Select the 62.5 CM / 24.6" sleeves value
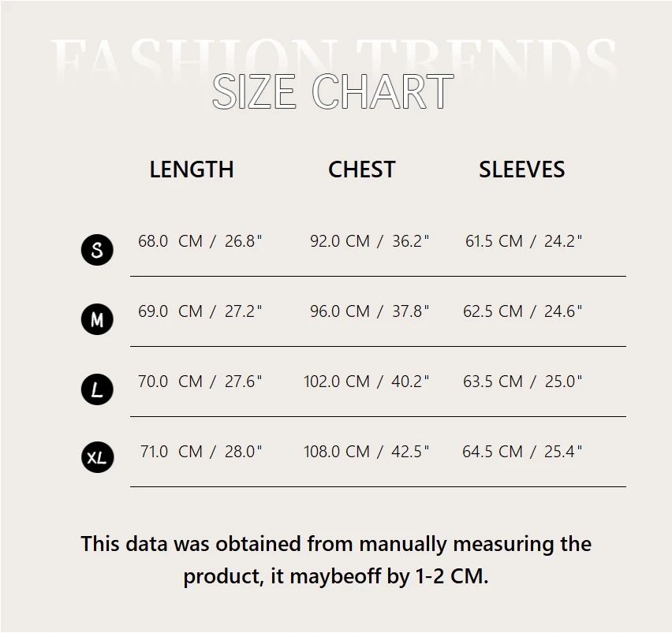Viewport: 672px width, 633px height. [523, 311]
